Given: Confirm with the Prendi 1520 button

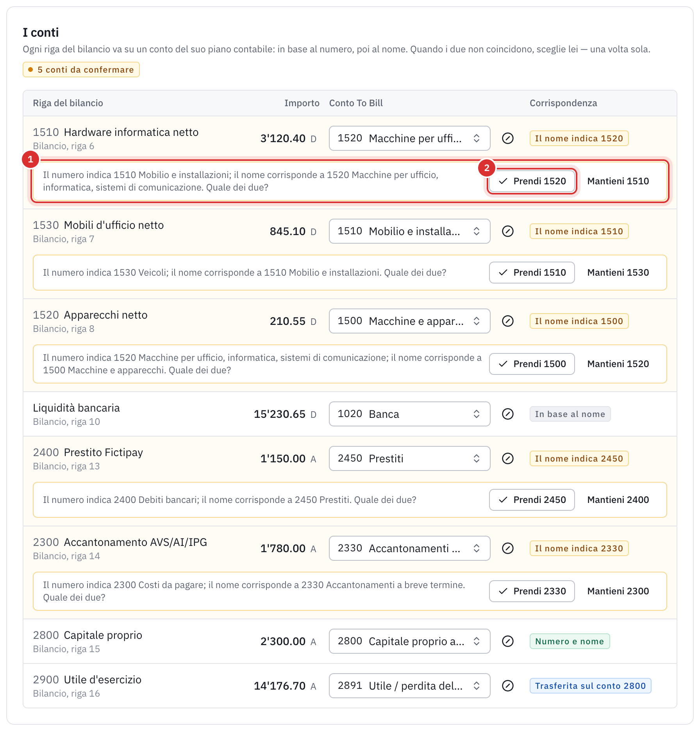Looking at the screenshot, I should point(532,181).
